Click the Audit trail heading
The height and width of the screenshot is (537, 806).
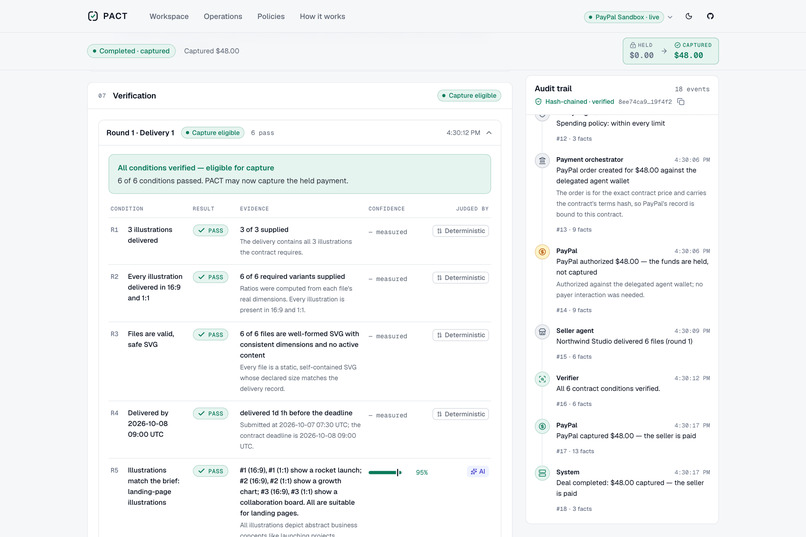point(553,88)
